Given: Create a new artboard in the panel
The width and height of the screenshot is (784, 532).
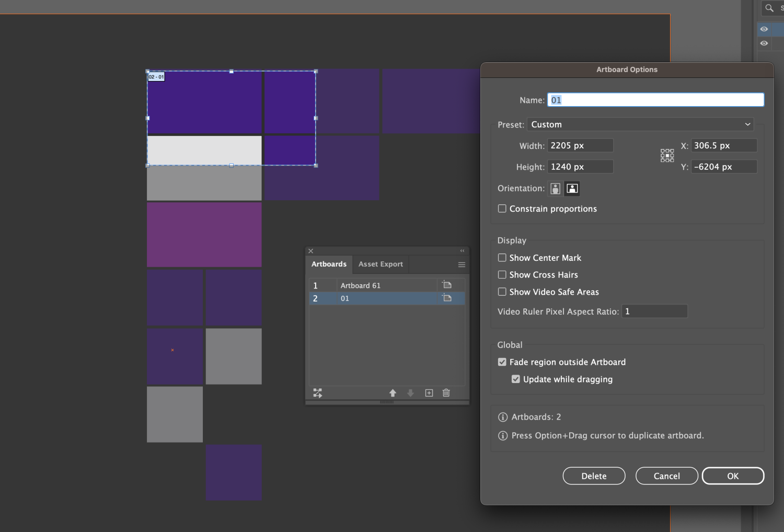Looking at the screenshot, I should tap(429, 393).
